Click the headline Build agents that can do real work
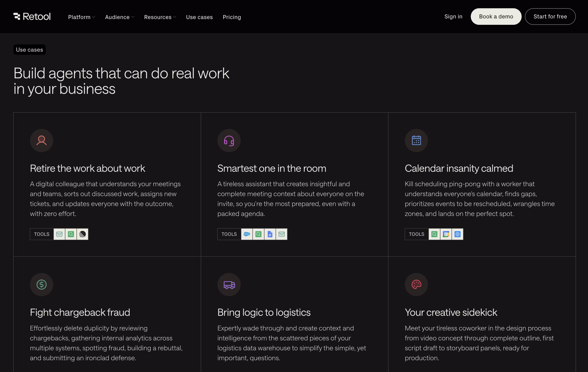The image size is (588, 372). coord(121,81)
